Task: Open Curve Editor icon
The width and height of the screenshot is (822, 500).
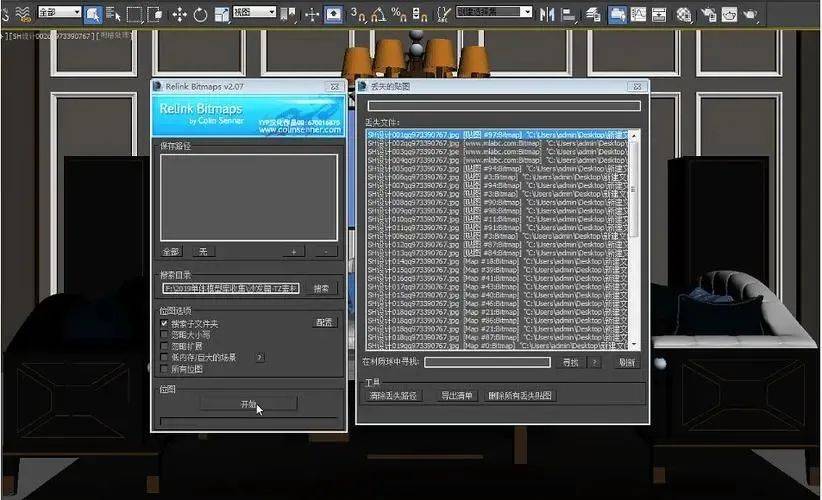Action: point(639,14)
